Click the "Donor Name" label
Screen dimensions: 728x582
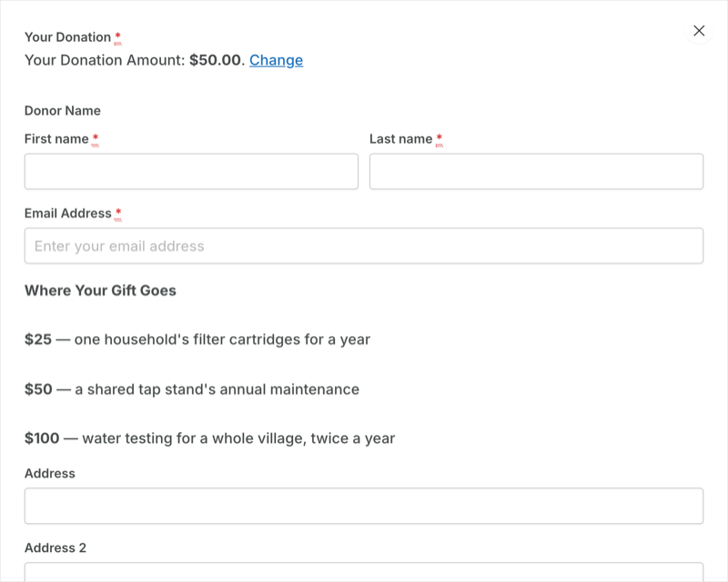[x=63, y=111]
